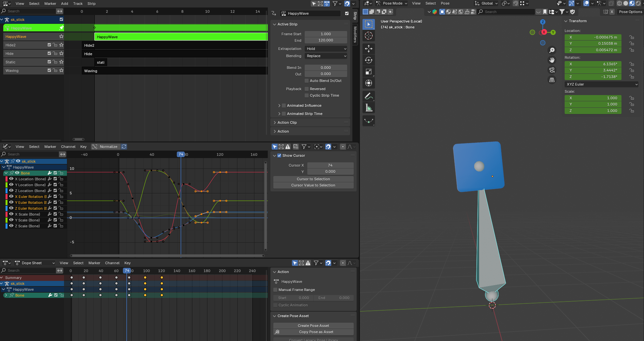Click the Frame Start value slider

point(326,34)
